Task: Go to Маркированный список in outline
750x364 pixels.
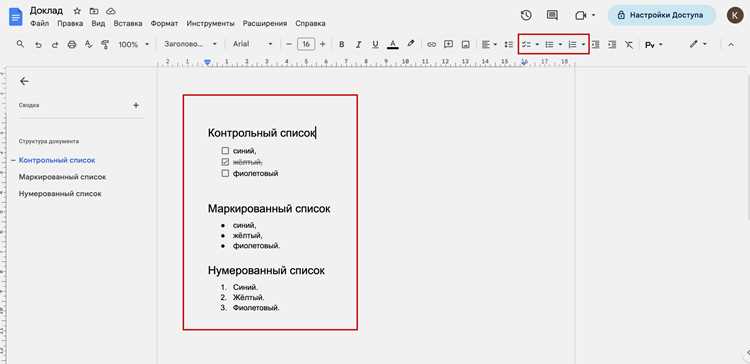Action: tap(62, 177)
